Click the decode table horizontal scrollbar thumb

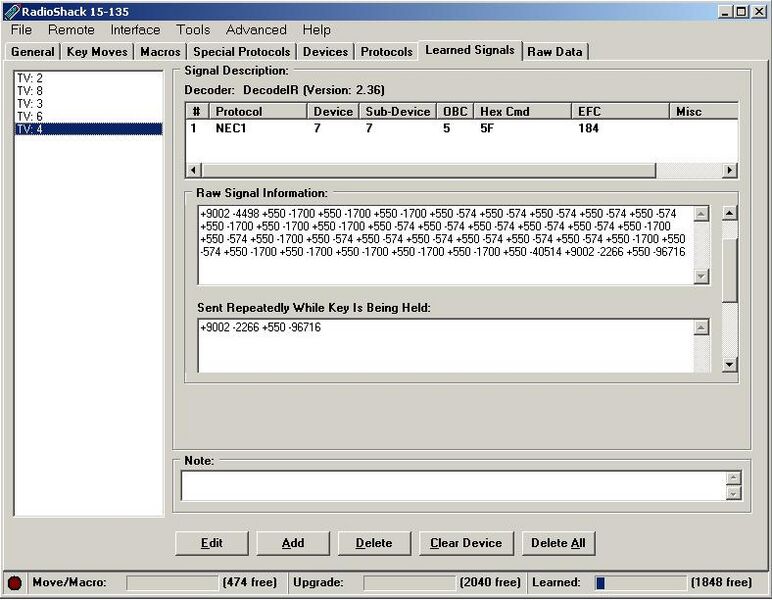pos(428,170)
